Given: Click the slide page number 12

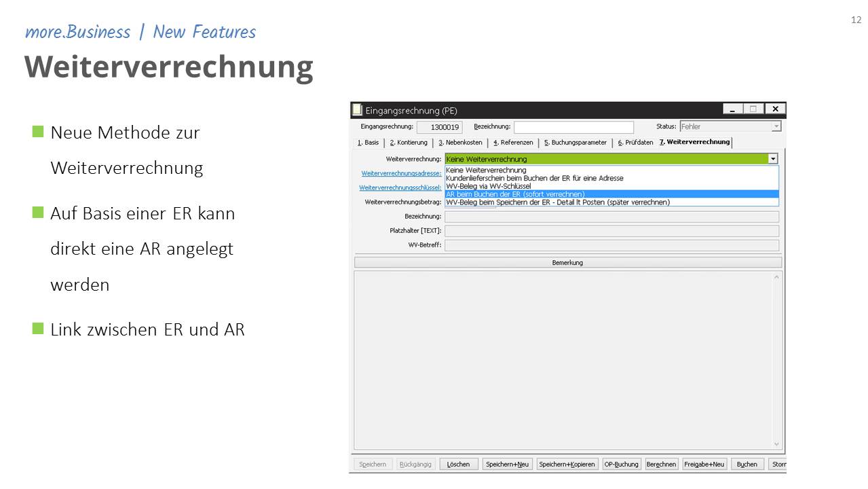Looking at the screenshot, I should (856, 20).
